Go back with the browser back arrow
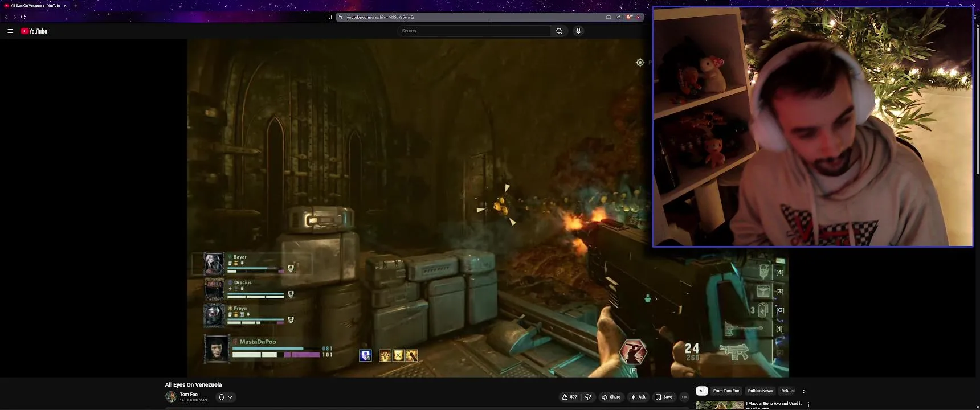 click(x=6, y=17)
